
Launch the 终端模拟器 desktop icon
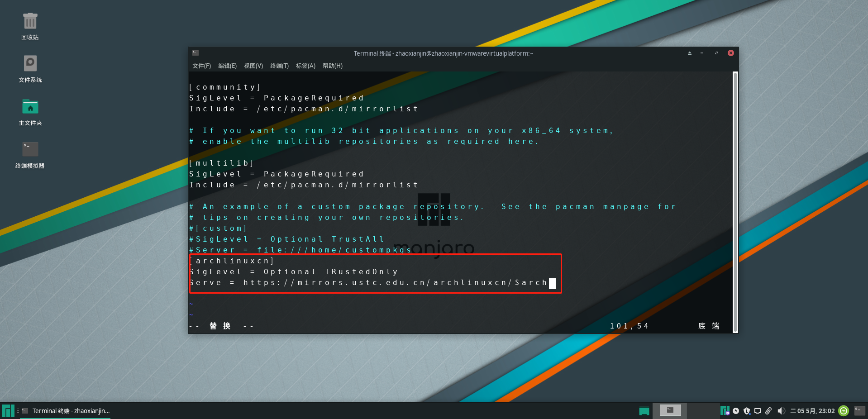coord(30,155)
